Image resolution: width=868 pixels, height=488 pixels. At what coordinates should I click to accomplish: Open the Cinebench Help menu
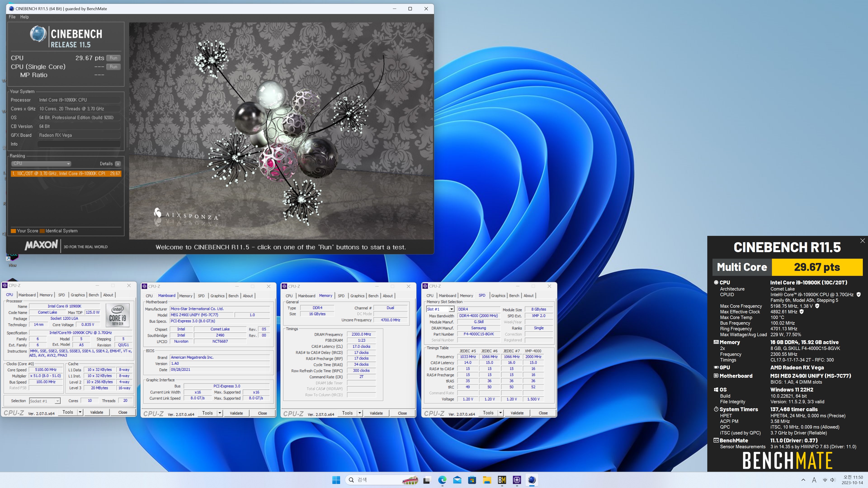pyautogui.click(x=24, y=17)
